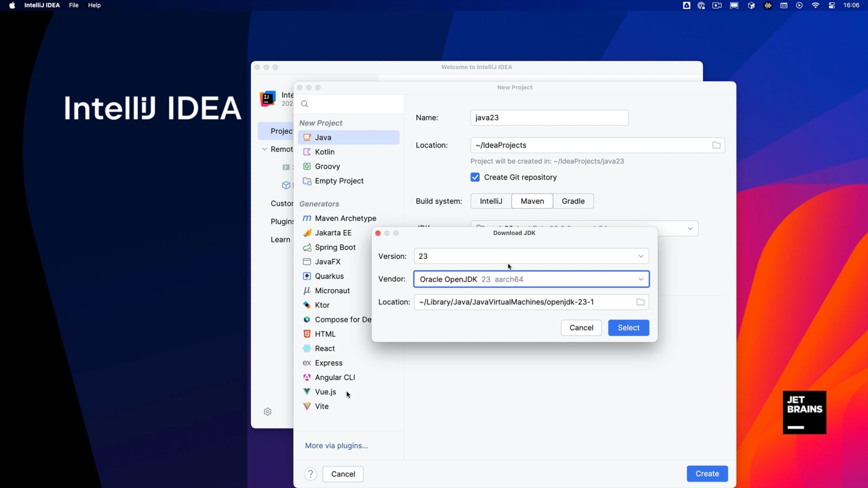Click the Help menu in menu bar
Screen dimensions: 868x488
coord(94,5)
